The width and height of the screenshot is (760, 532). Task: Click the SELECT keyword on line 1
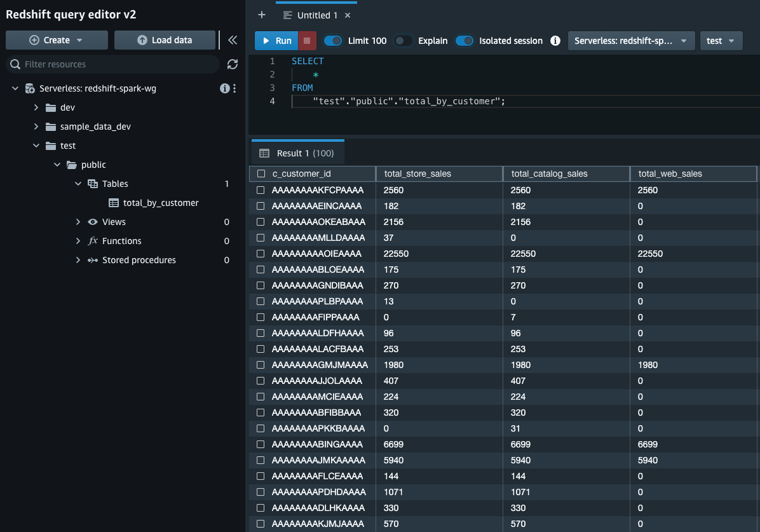308,61
